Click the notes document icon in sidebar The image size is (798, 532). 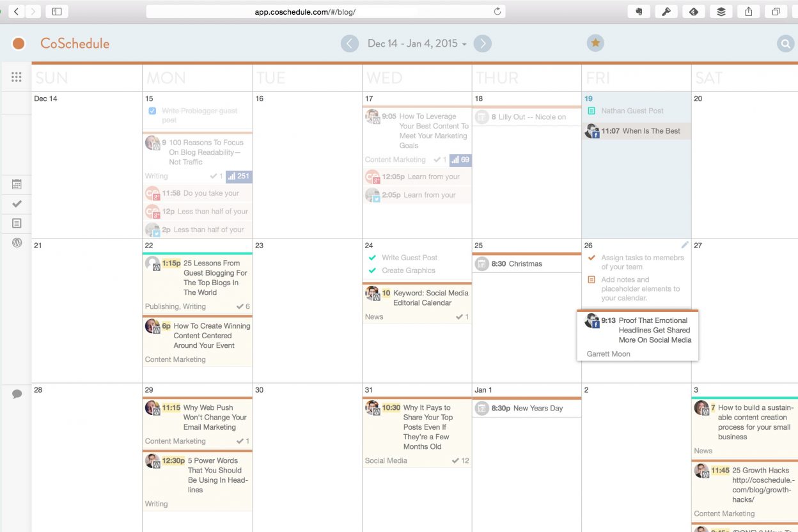click(x=17, y=223)
